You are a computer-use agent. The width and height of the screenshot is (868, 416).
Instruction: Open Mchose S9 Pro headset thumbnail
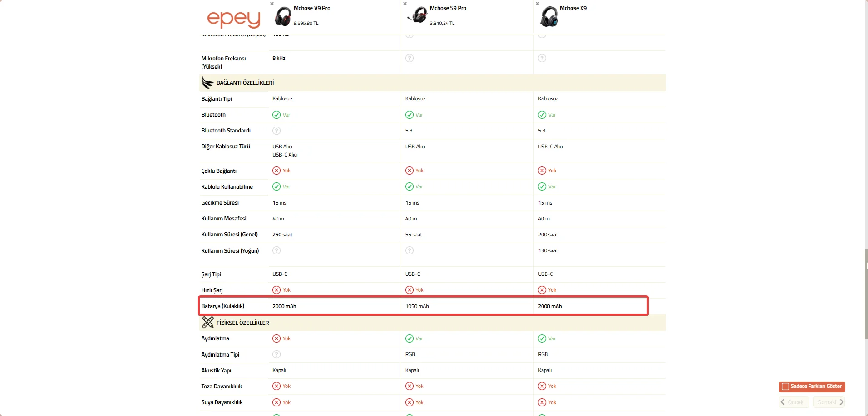coord(417,15)
